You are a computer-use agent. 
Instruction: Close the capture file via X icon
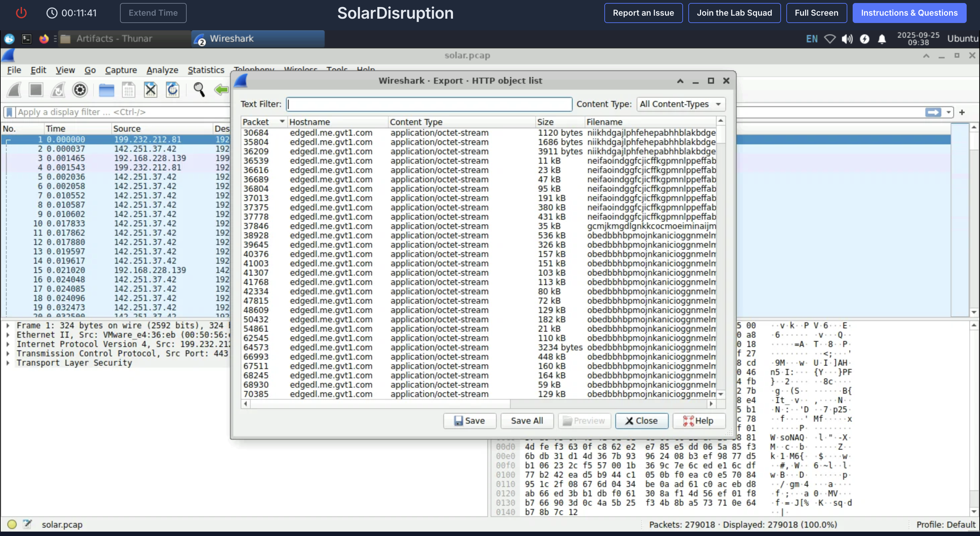pos(150,90)
